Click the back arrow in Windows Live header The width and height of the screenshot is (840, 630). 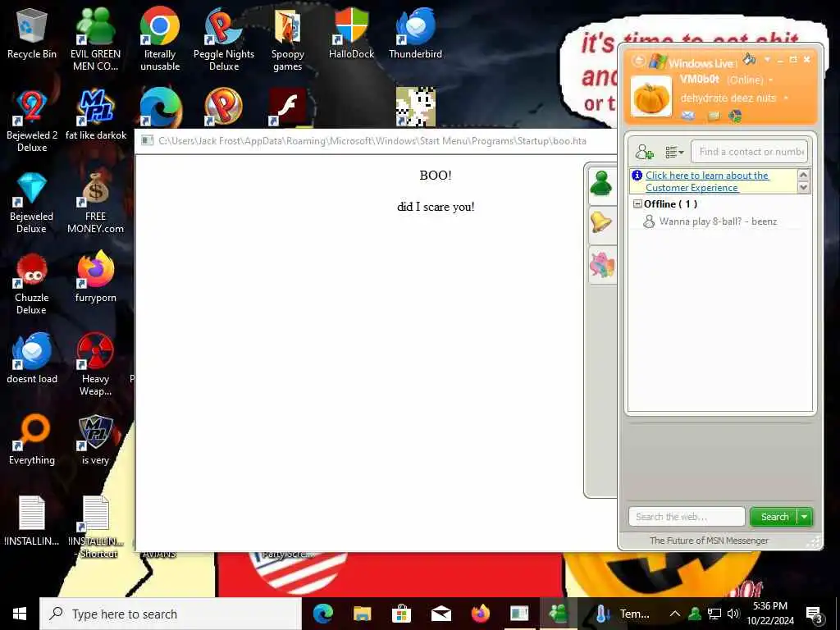point(638,61)
